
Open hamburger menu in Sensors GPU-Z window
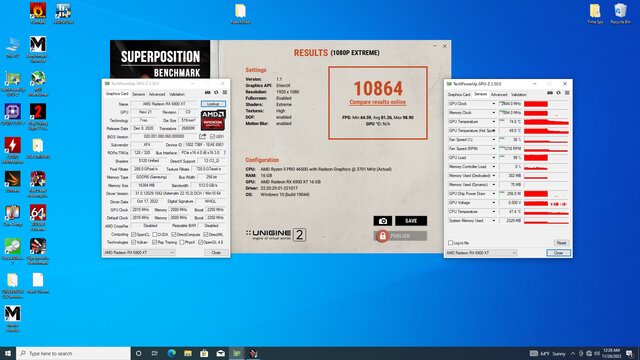[x=567, y=93]
